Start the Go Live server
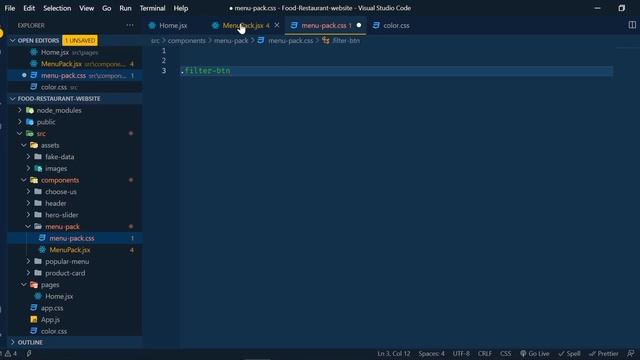 tap(535, 353)
